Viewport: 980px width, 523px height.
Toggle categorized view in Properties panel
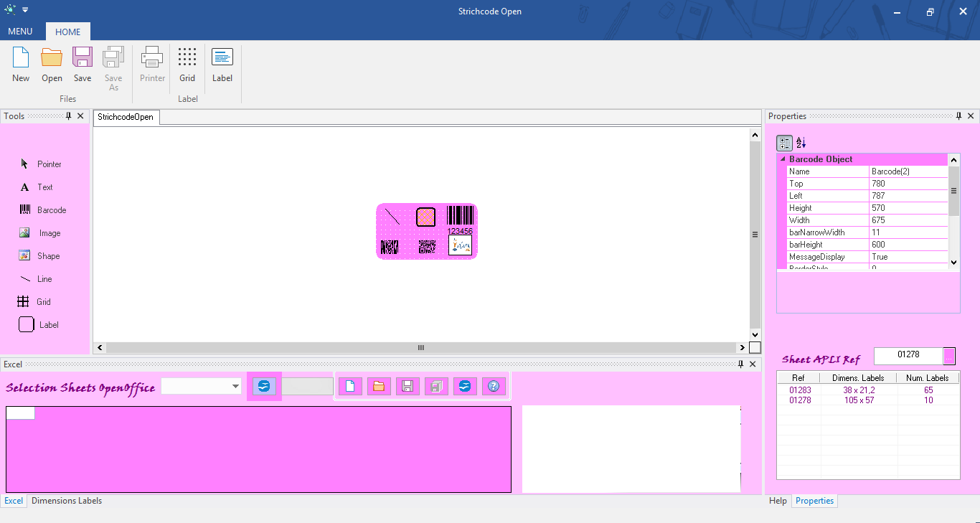784,143
